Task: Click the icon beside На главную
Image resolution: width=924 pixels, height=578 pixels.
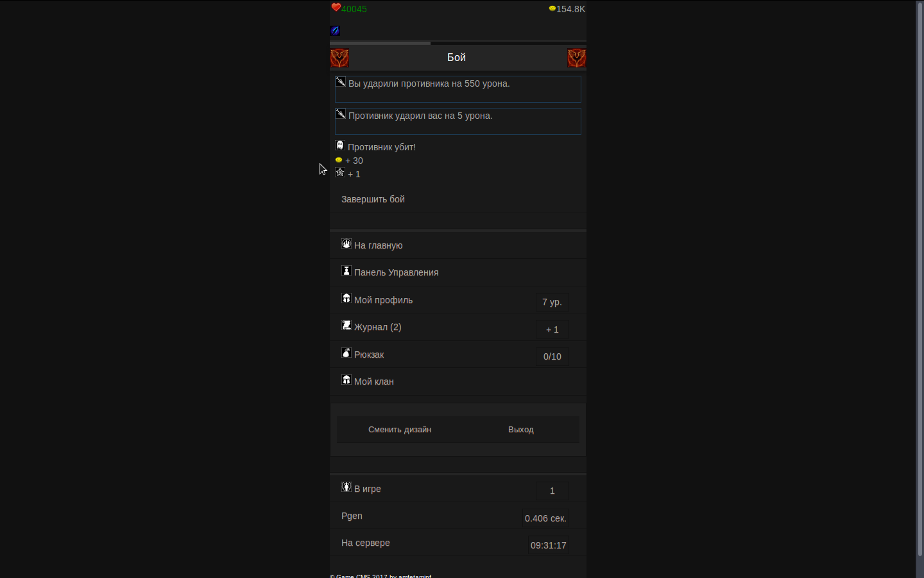Action: 346,244
